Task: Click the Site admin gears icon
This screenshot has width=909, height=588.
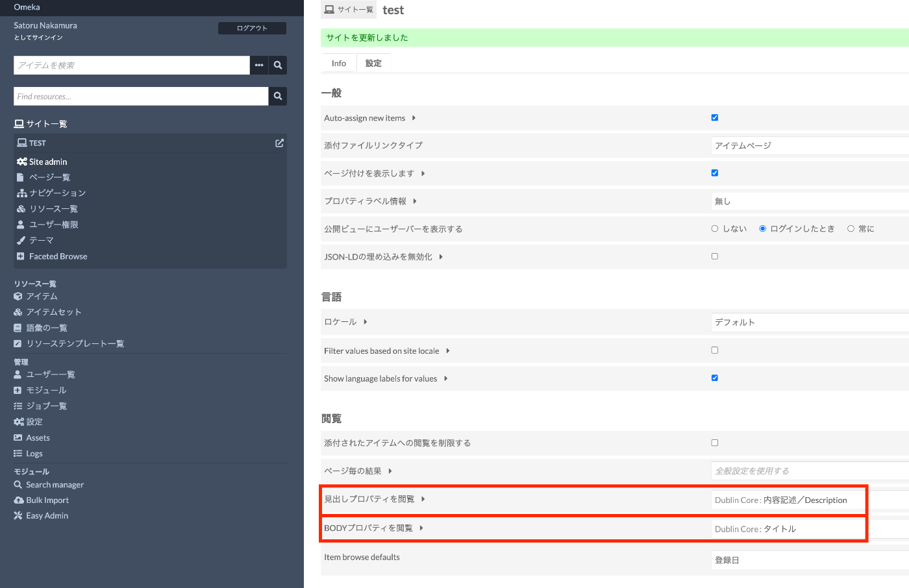Action: [21, 162]
